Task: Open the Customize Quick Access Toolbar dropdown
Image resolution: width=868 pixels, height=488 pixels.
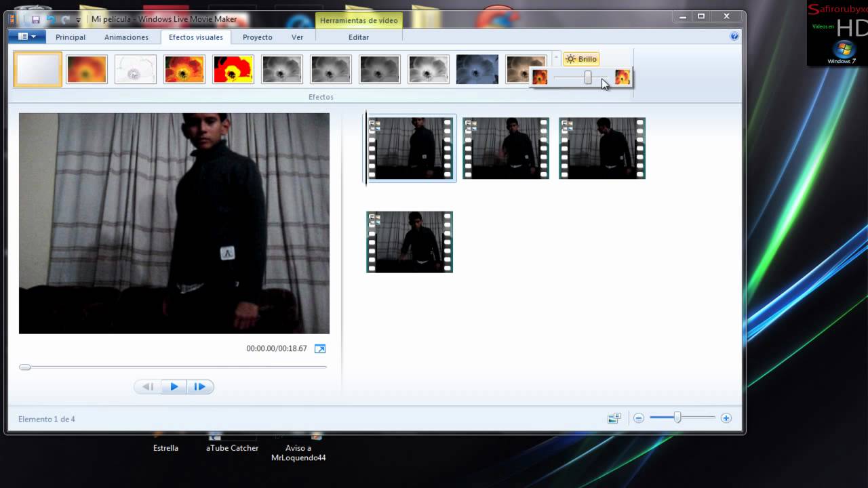Action: pos(79,20)
